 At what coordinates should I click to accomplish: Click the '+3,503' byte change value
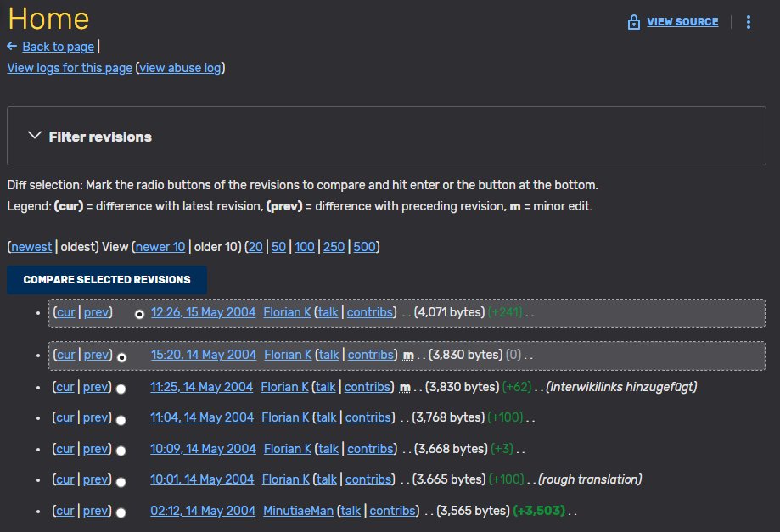click(x=539, y=511)
